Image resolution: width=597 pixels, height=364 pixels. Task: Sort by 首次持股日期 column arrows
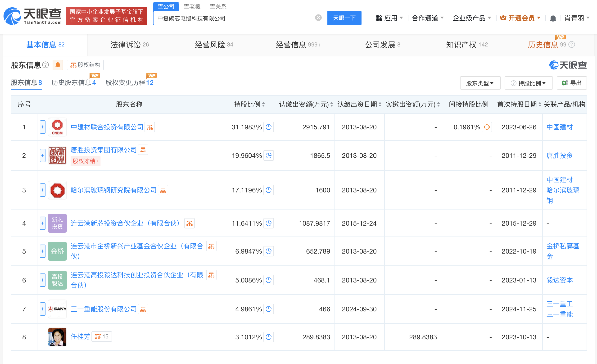(x=540, y=105)
